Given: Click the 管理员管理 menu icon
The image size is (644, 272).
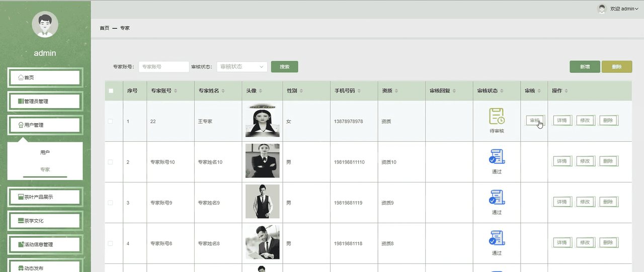Looking at the screenshot, I should pos(21,101).
